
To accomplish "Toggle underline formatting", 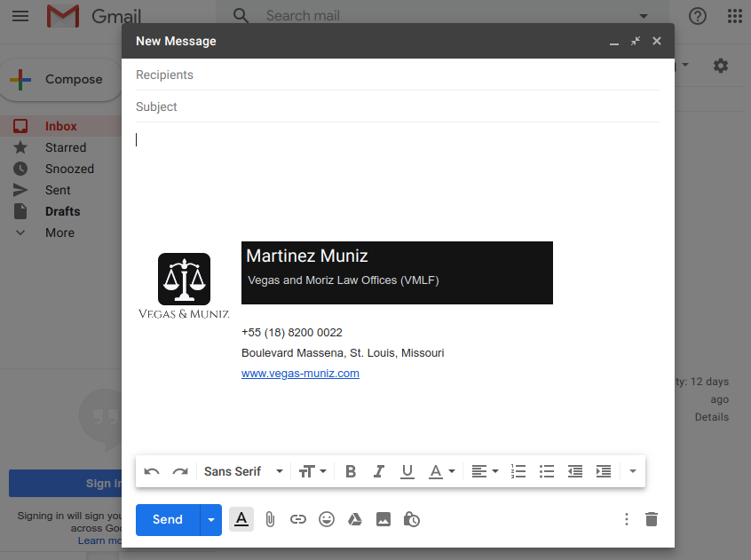I will click(x=407, y=472).
